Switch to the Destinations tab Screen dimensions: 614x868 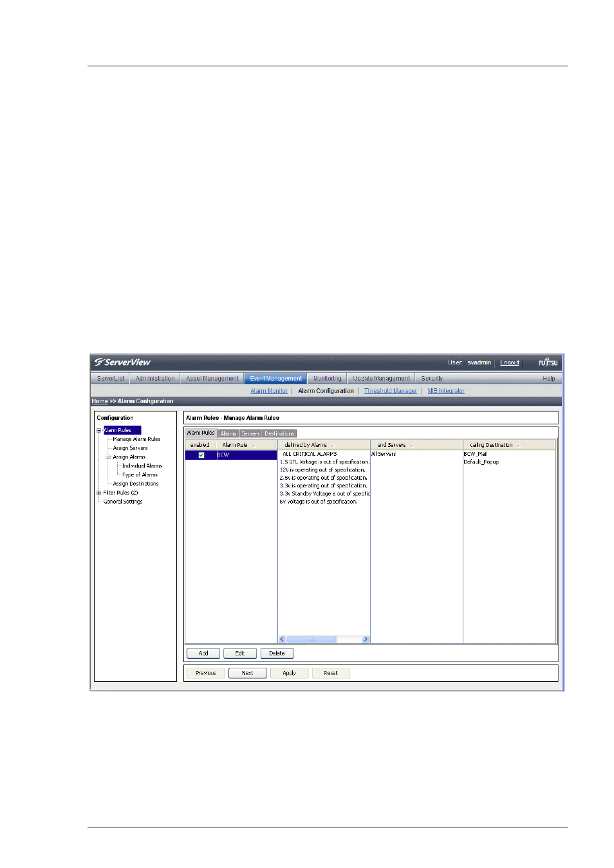[x=279, y=433]
